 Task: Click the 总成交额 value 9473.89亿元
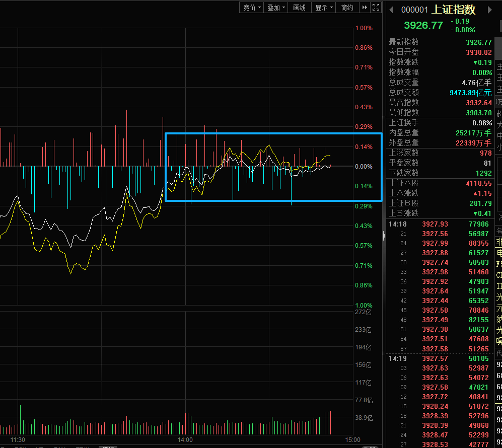pos(471,93)
